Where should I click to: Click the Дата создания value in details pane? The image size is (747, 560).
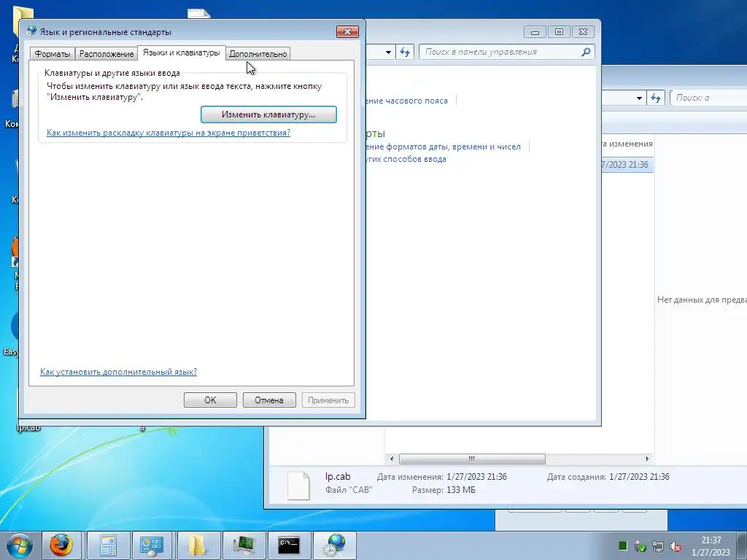tap(639, 477)
